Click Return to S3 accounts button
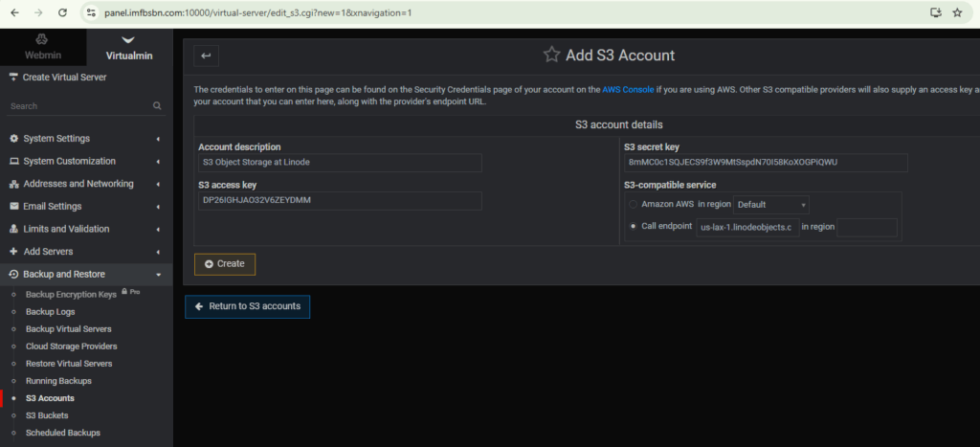Viewport: 980px width, 447px height. [x=247, y=306]
